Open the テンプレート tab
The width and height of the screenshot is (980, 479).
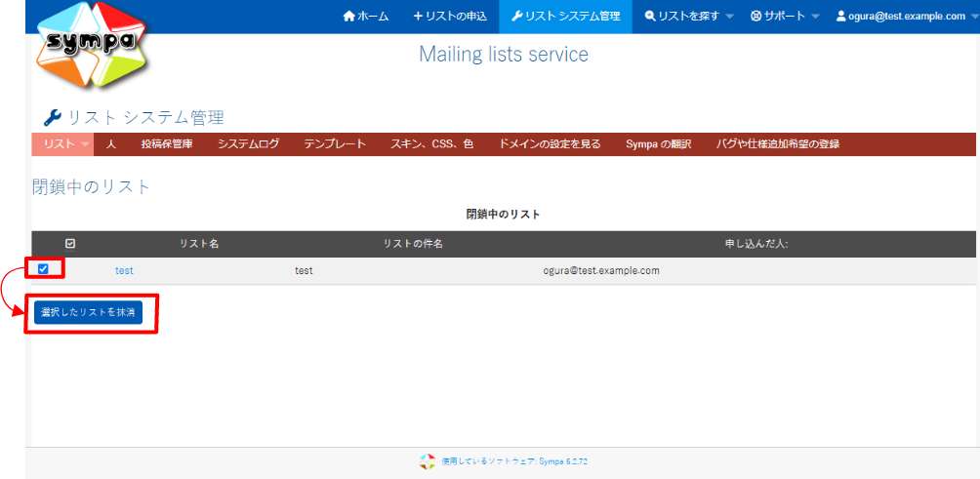(x=335, y=144)
